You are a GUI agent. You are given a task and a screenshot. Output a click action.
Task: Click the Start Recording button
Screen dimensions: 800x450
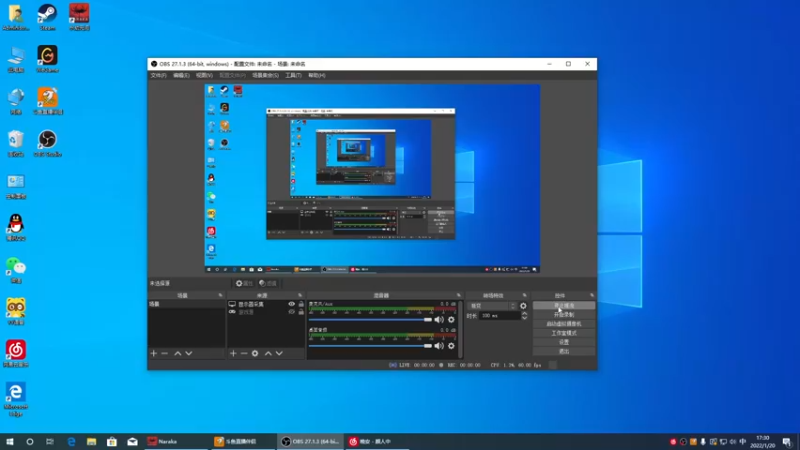coord(564,315)
